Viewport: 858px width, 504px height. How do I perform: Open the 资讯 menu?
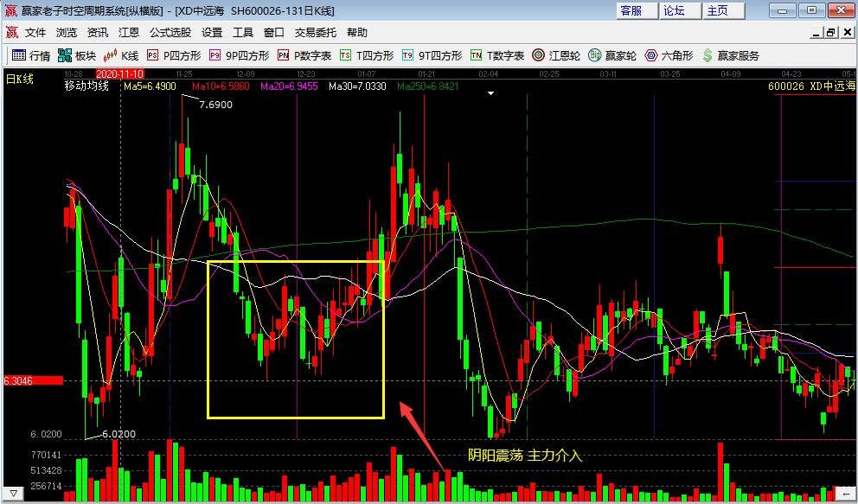coord(98,33)
